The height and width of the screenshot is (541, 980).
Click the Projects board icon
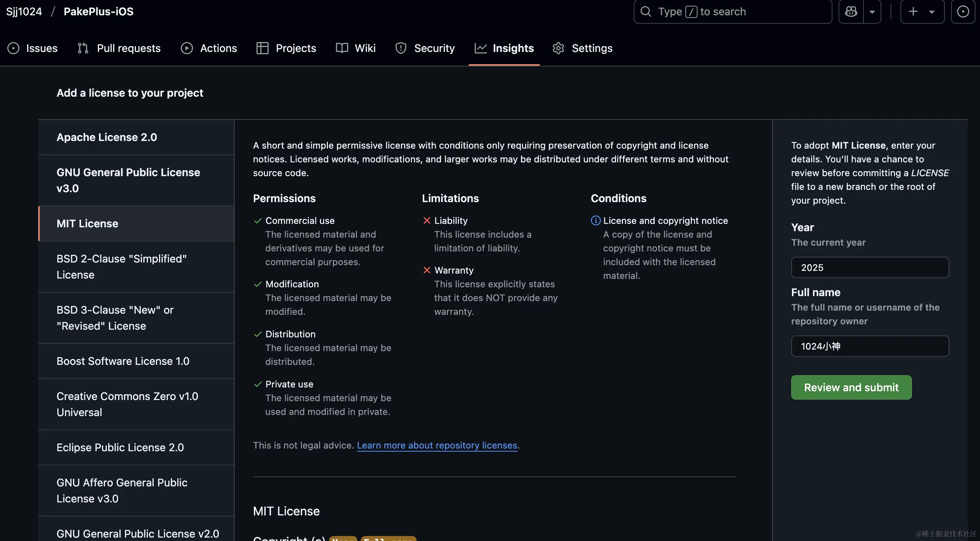tap(262, 48)
